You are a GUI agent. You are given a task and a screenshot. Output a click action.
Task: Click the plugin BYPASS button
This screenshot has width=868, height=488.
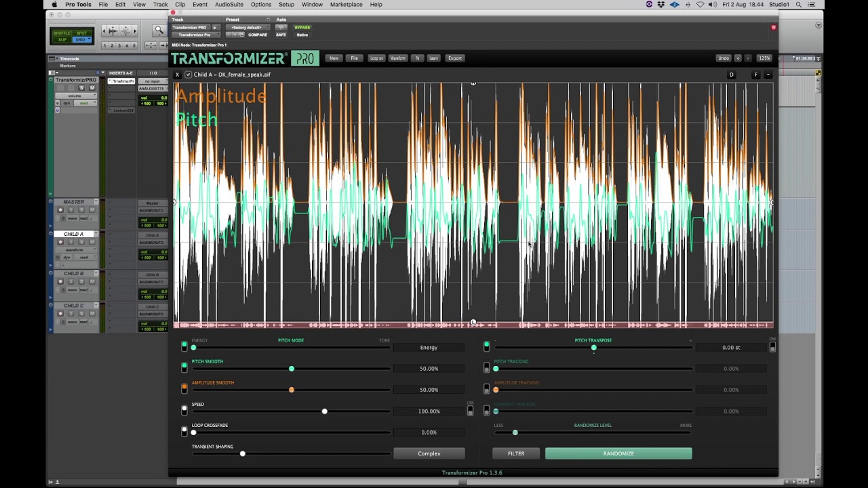(302, 28)
